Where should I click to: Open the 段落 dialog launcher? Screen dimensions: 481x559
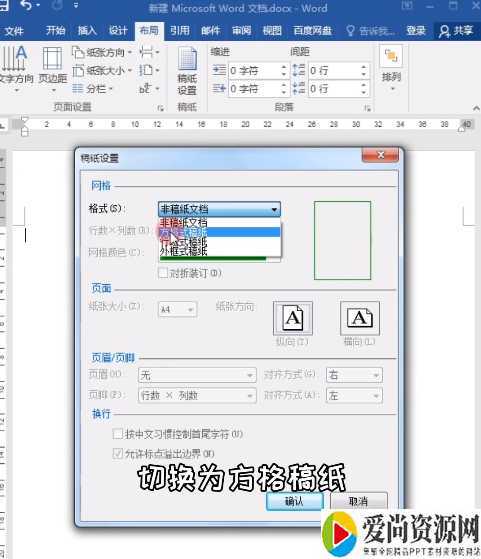click(368, 108)
